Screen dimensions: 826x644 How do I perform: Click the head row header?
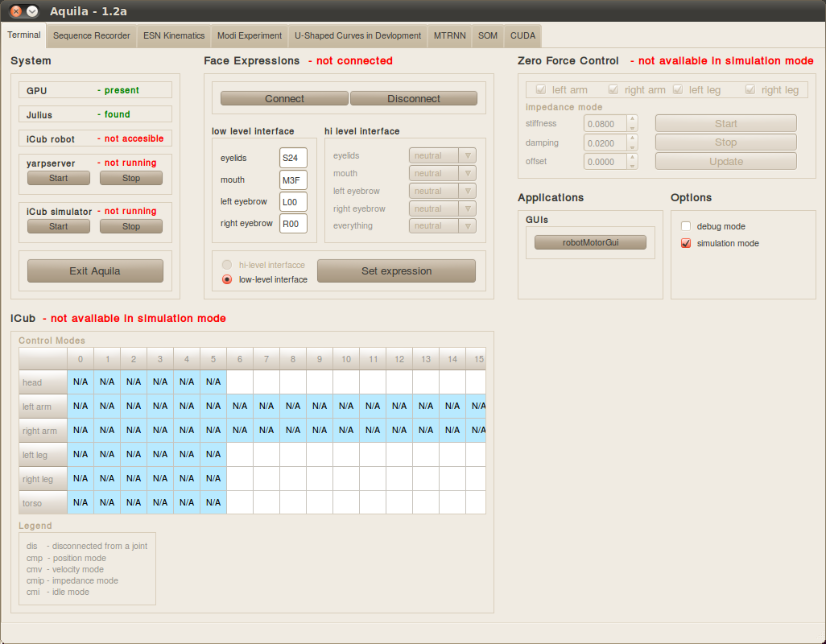(43, 382)
